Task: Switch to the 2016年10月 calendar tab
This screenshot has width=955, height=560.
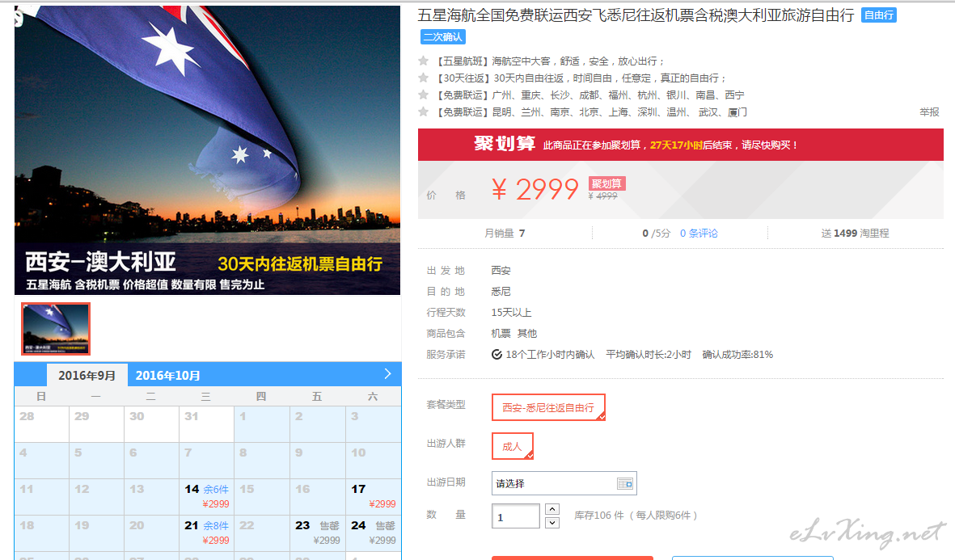Action: coord(167,376)
